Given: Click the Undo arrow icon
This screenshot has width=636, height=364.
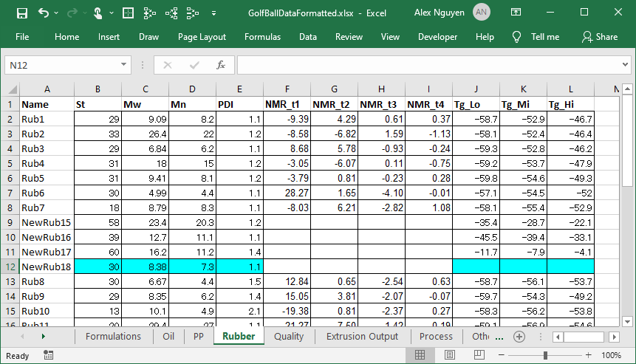Looking at the screenshot, I should pyautogui.click(x=44, y=13).
